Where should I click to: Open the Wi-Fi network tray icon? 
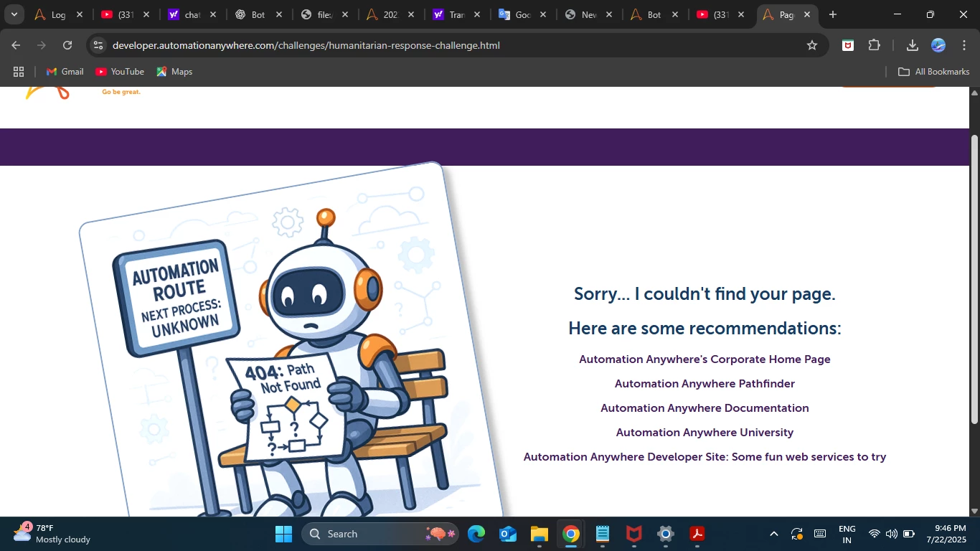tap(874, 534)
